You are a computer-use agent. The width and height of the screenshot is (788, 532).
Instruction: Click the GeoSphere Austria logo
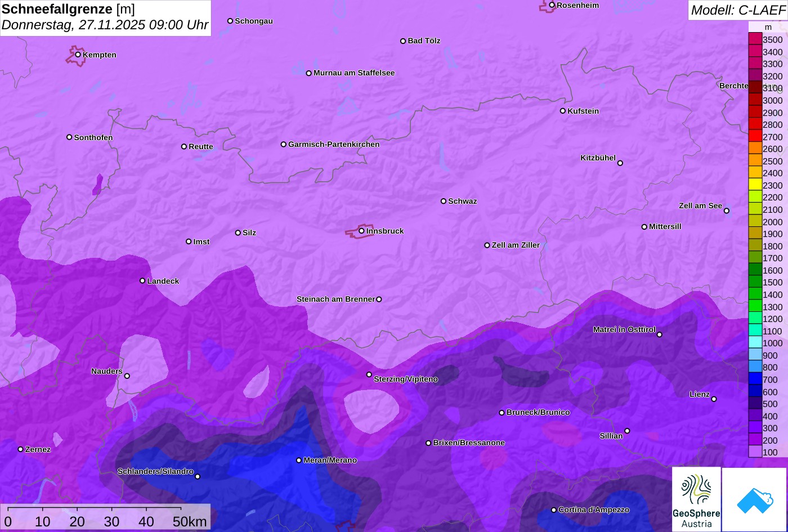click(696, 499)
